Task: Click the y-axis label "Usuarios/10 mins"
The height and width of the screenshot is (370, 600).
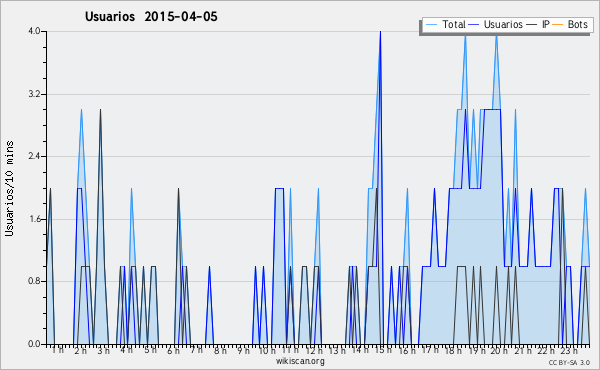Action: tap(9, 188)
